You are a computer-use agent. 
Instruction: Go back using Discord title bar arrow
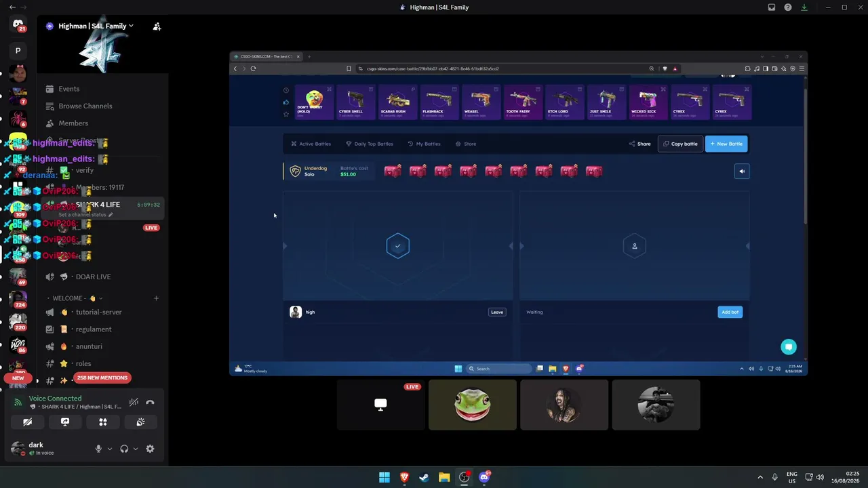pos(12,7)
